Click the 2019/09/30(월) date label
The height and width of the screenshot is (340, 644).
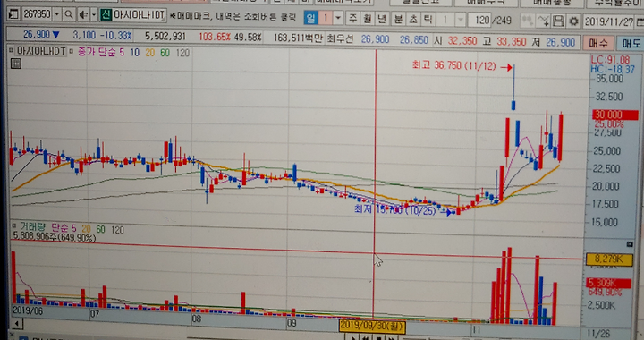(372, 326)
